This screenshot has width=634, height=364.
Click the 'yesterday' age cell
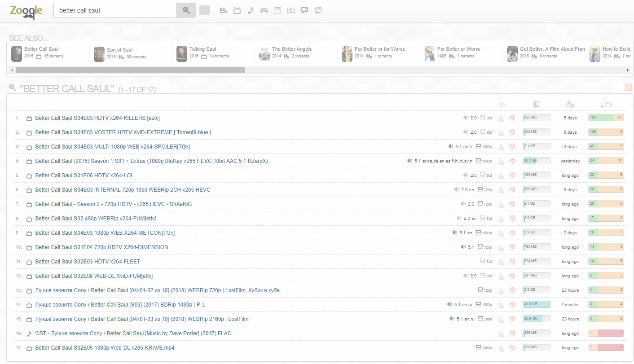click(570, 161)
